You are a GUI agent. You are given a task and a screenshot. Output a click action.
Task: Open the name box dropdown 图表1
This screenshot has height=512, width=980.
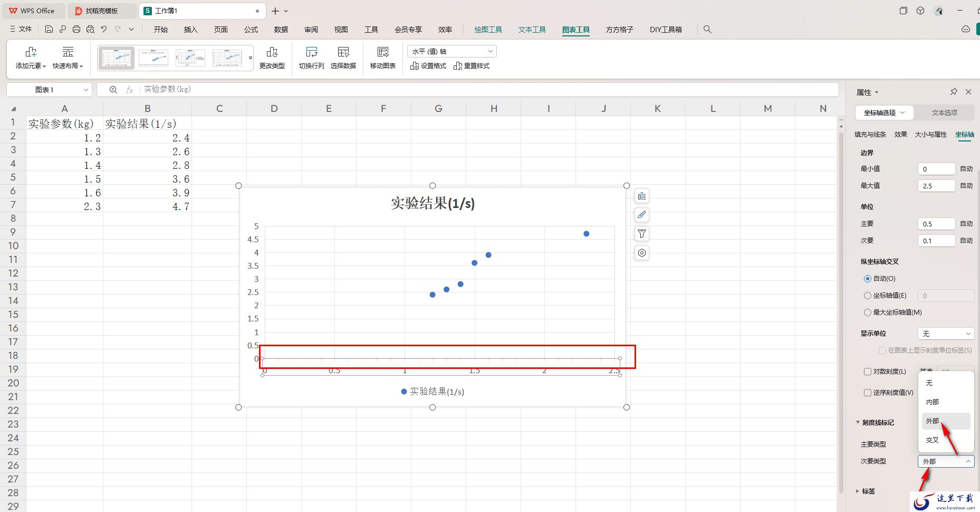85,90
